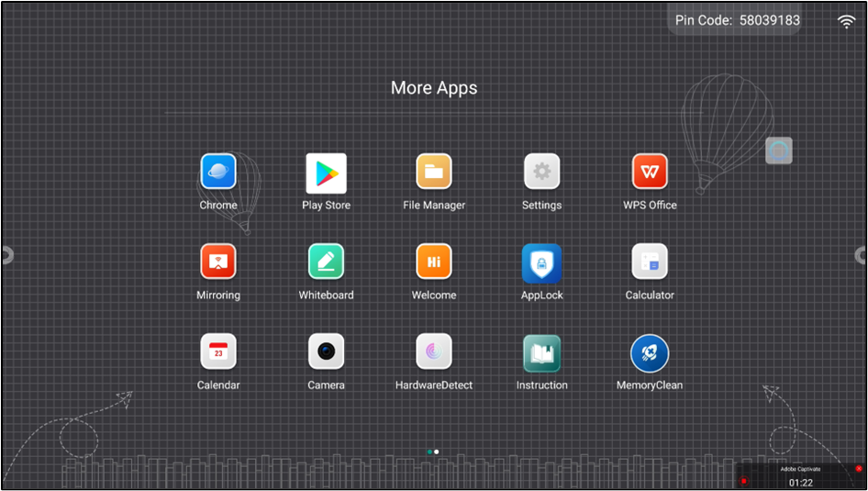Open the Whiteboard app
Screen dimensions: 868x491
coord(326,262)
